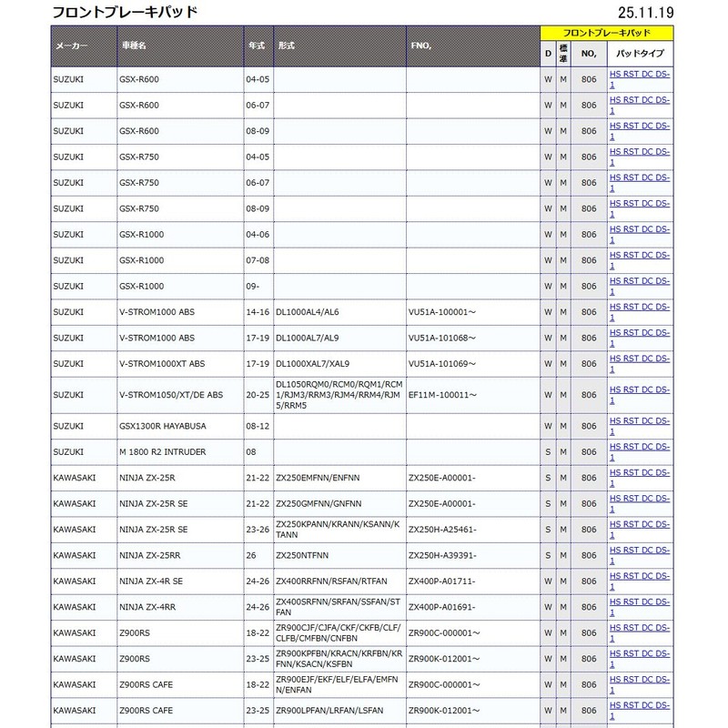Open pad type link for NINJA ZX-25RR
Screen dimensions: 728x728
(640, 555)
